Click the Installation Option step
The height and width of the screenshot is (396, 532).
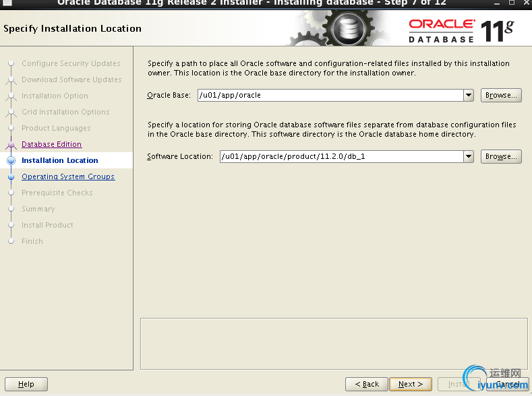coord(55,96)
